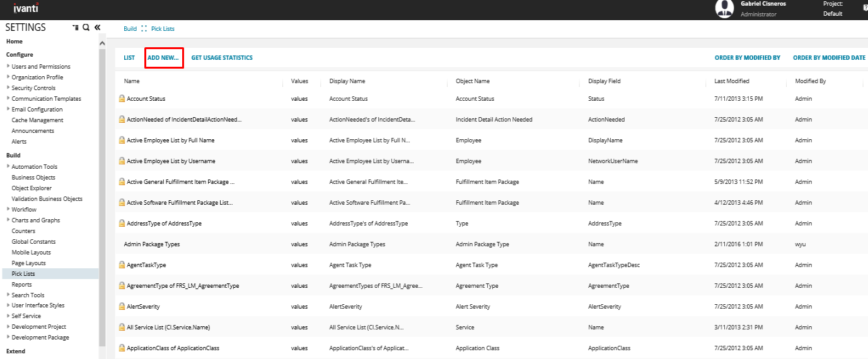Click the tree list view icon beside Settings

coord(76,28)
